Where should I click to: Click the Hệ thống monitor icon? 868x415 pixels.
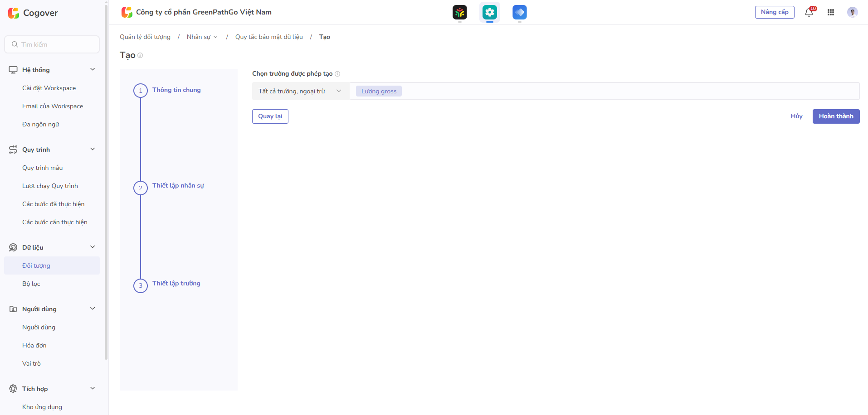13,70
